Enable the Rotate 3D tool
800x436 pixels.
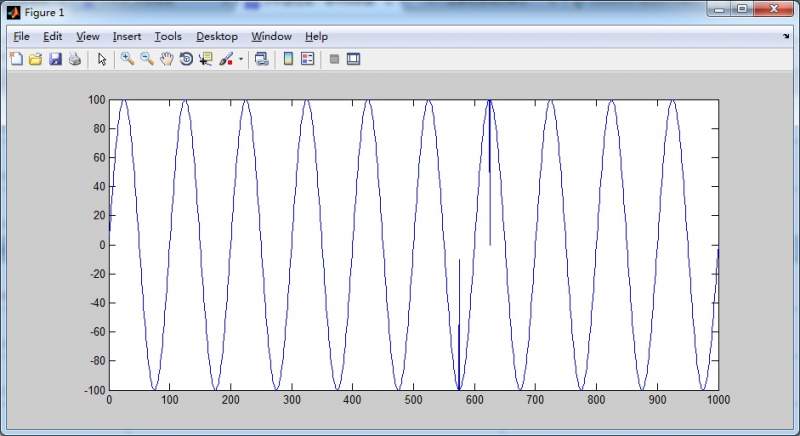186,59
